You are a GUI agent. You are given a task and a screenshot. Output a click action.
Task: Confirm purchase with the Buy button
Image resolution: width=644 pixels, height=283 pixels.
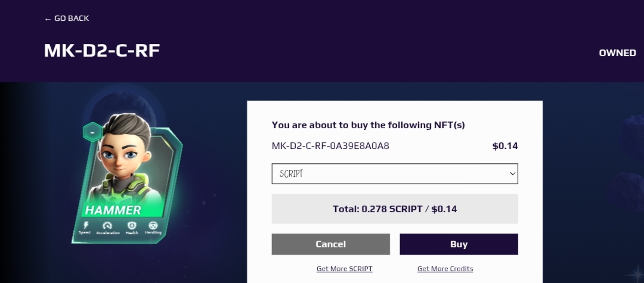coord(459,244)
